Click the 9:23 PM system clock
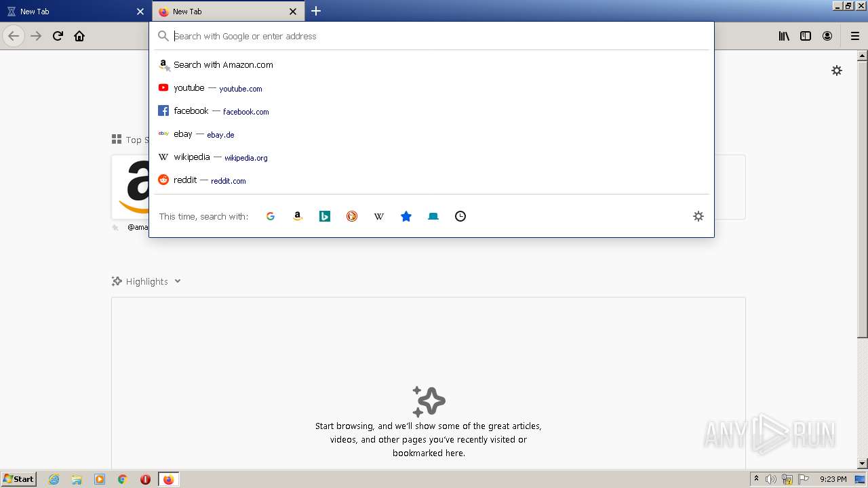Viewport: 868px width, 488px height. (833, 479)
